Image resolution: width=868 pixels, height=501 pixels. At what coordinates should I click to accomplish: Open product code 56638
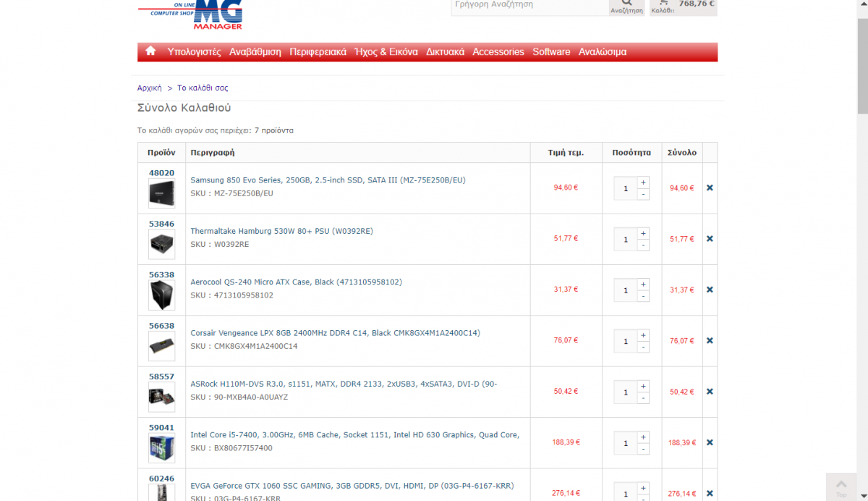tap(161, 326)
